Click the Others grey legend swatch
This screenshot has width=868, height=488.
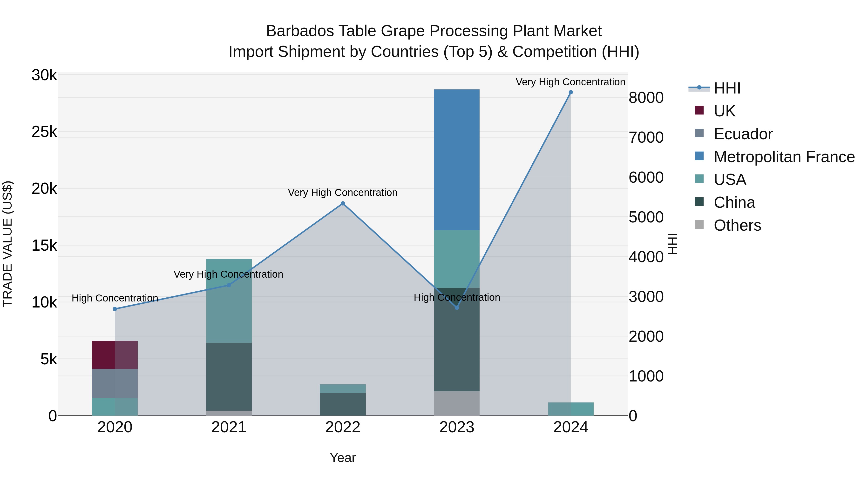coord(699,225)
